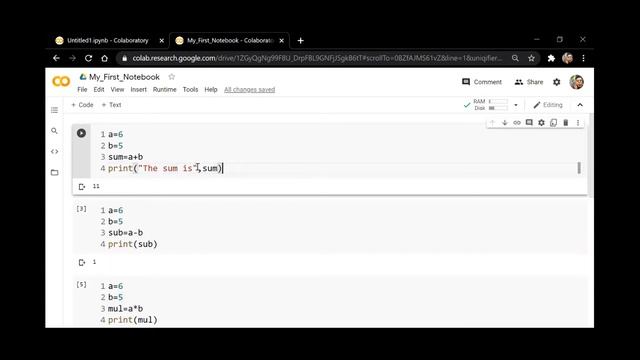
Task: Open the Files sidebar folder icon
Action: coord(54,172)
